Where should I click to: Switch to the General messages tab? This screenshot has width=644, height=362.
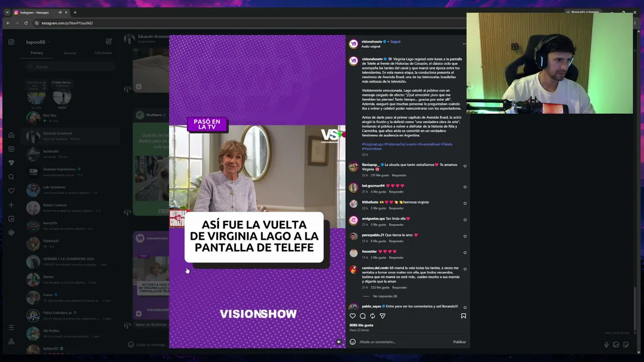[70, 53]
